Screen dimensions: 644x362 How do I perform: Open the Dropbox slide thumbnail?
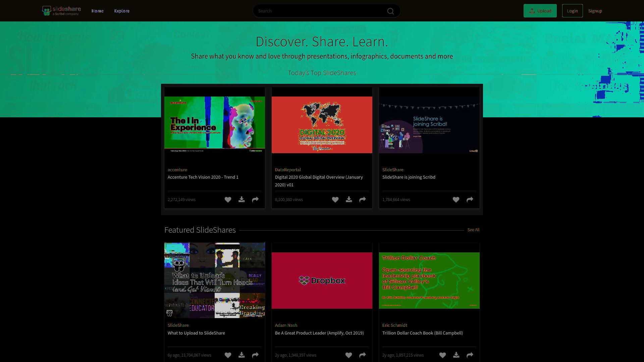(322, 281)
